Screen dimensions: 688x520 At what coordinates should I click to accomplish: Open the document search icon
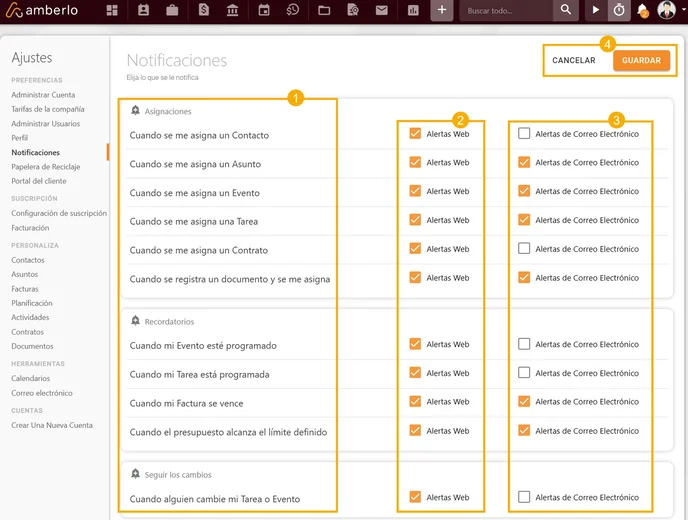[353, 10]
